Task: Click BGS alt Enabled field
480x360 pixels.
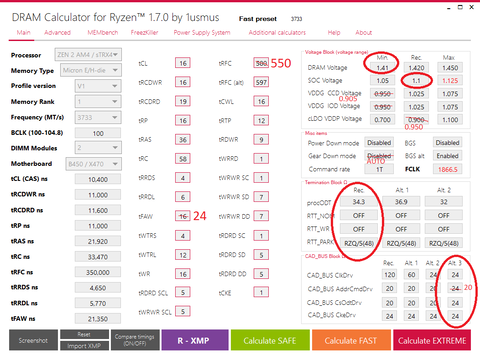Action: coord(448,156)
